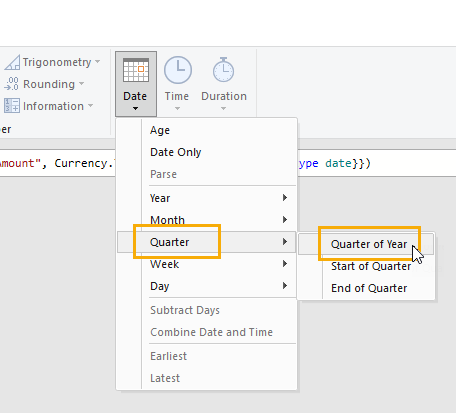Expand the Information dropdown arrow
456x413 pixels.
point(90,106)
